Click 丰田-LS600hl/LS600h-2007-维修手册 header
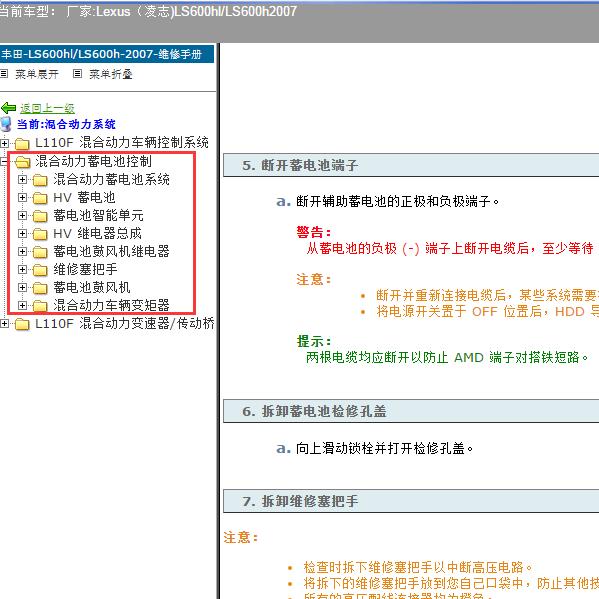The width and height of the screenshot is (599, 599). click(x=107, y=54)
